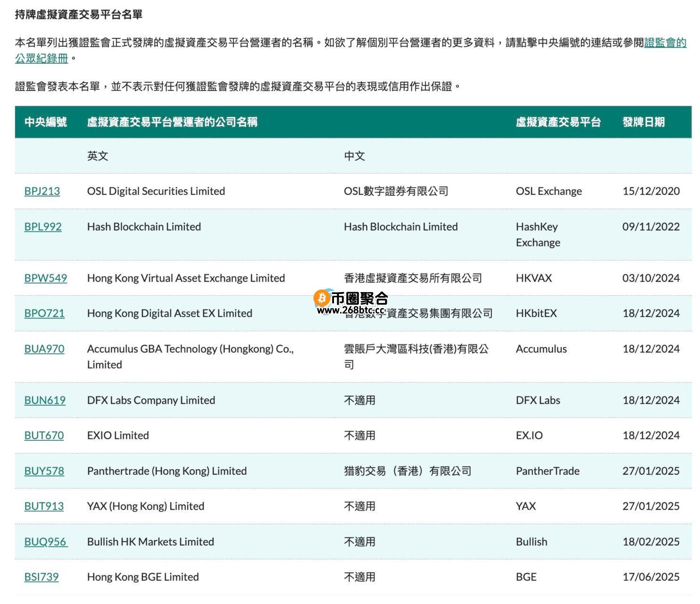Click the HKbitEX platform cell
This screenshot has height=604, width=700.
click(x=537, y=313)
